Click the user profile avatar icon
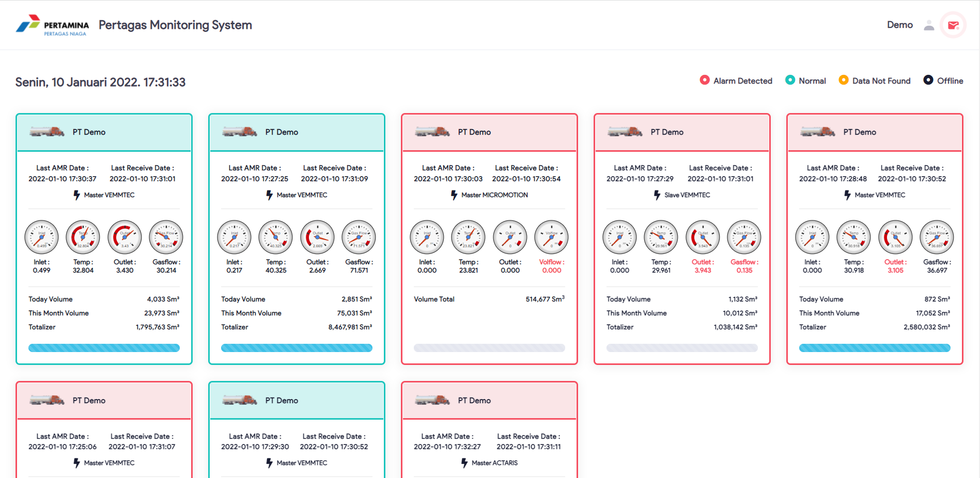 click(929, 25)
